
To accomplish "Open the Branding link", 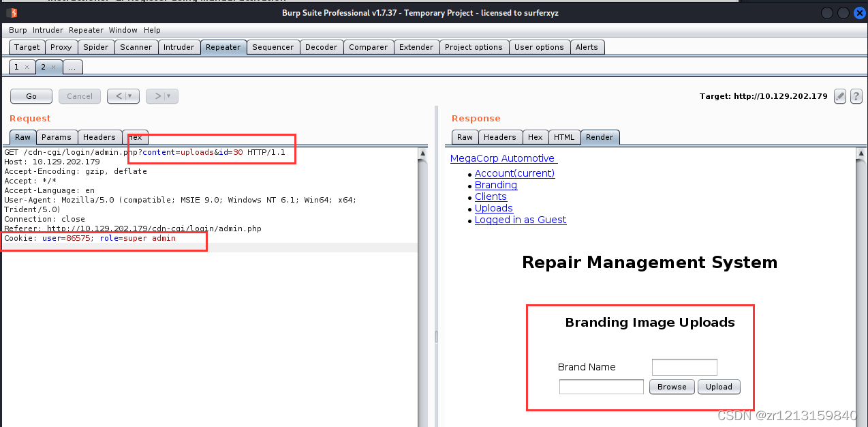I will [496, 185].
